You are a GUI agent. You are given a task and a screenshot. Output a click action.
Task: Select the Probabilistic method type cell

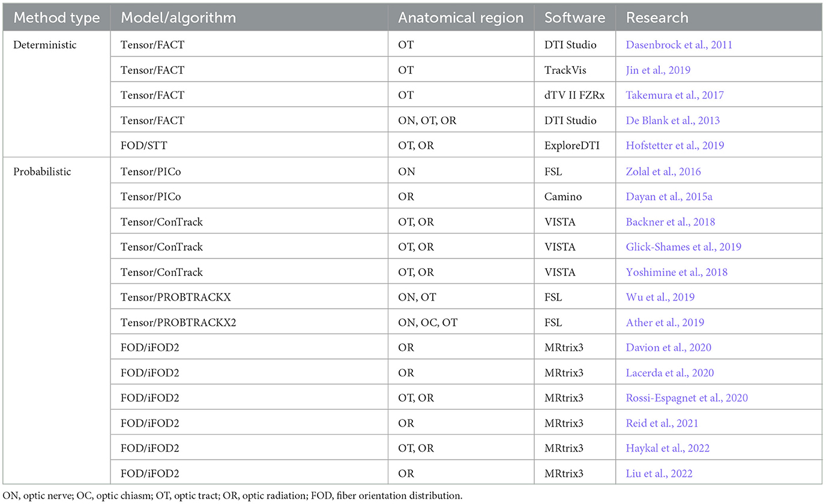(57, 322)
